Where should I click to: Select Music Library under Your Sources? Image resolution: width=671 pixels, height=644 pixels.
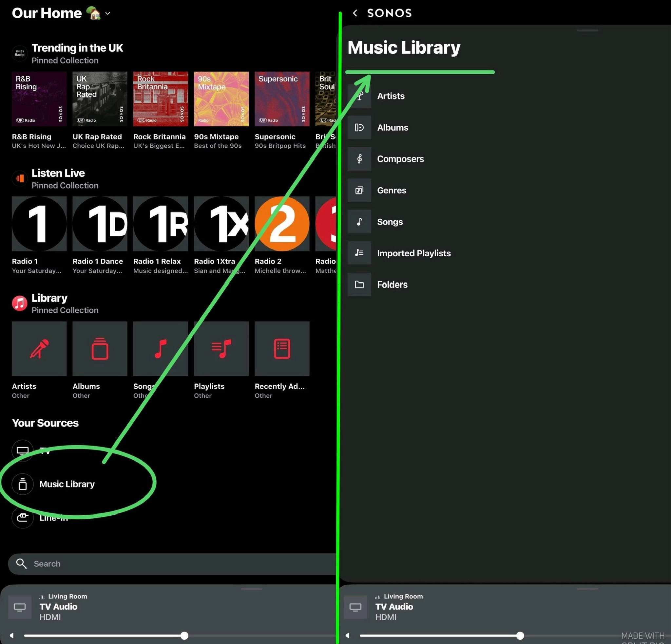coord(67,484)
